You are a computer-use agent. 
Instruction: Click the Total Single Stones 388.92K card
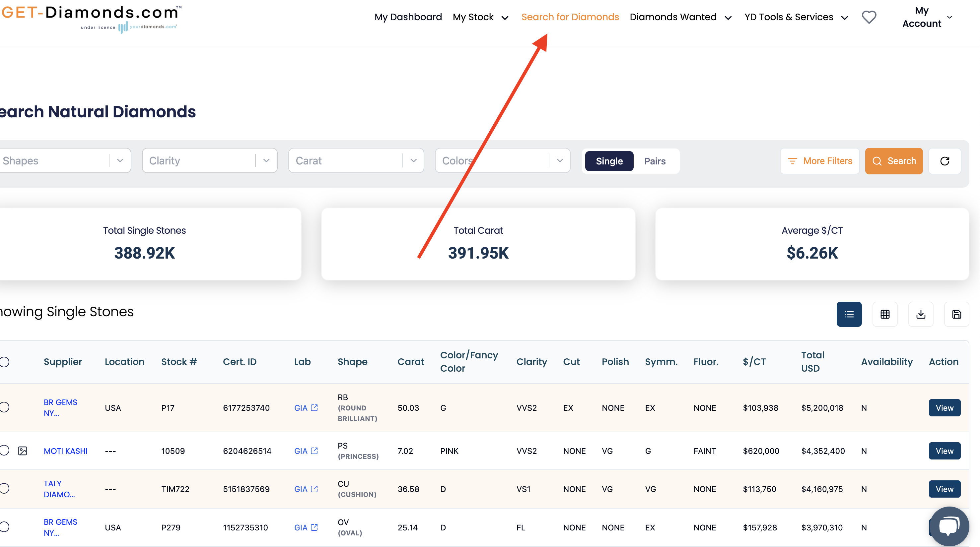click(x=144, y=244)
